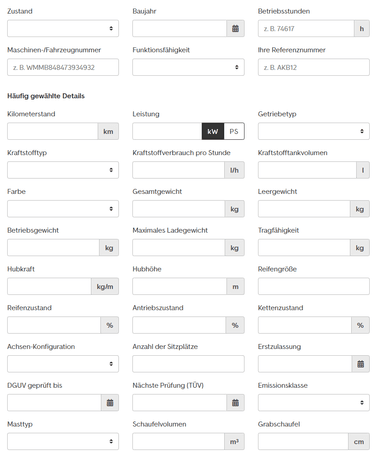
Task: Expand the Funktionsfähigkeit dropdown
Action: 188,67
